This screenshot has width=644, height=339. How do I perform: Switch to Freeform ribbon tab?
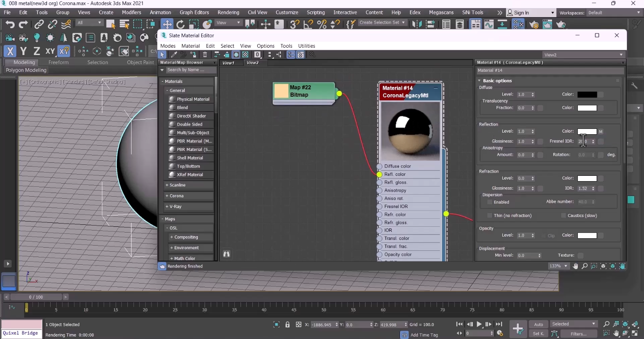coord(58,62)
